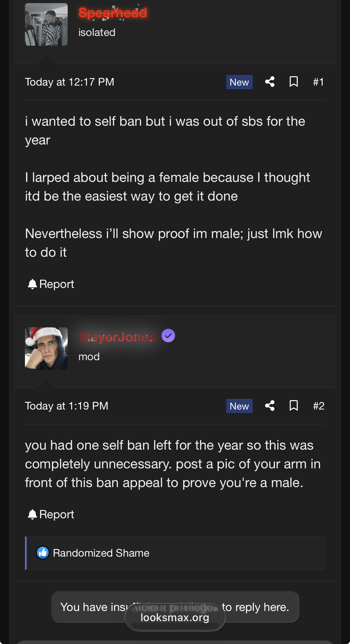The image size is (350, 644).
Task: Click SlayerJonas's purple verified badge
Action: coord(168,336)
